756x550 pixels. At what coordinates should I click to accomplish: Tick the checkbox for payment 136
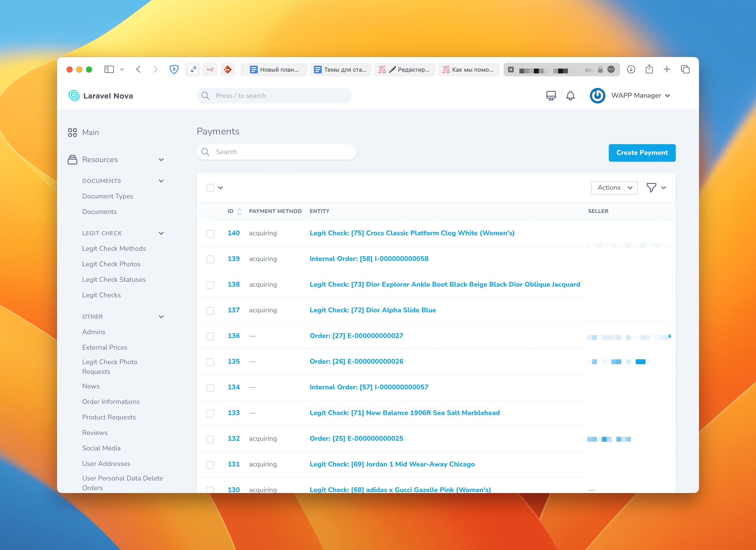210,336
